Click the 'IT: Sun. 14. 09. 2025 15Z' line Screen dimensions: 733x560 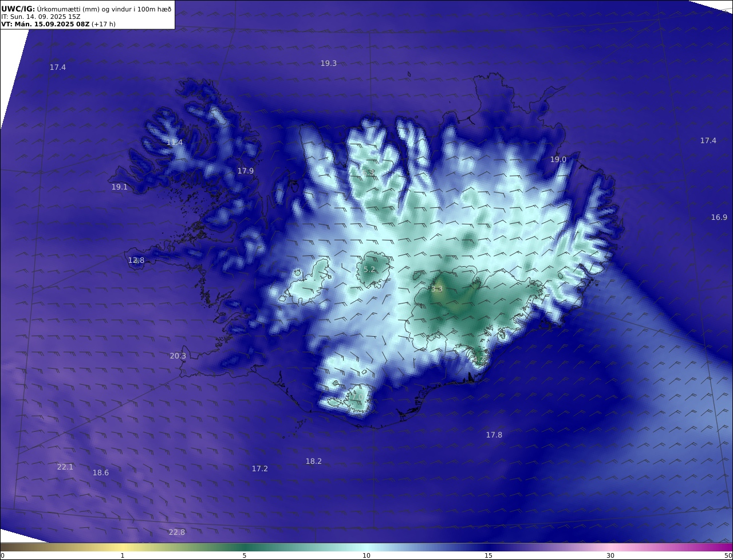41,17
